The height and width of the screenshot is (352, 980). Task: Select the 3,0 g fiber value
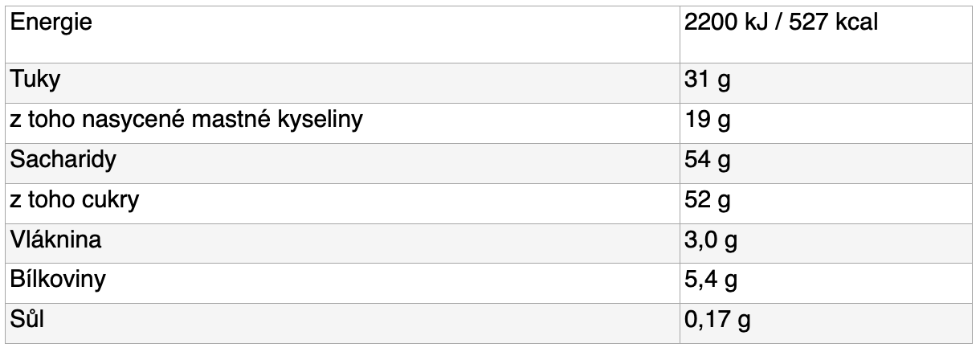[x=711, y=241]
